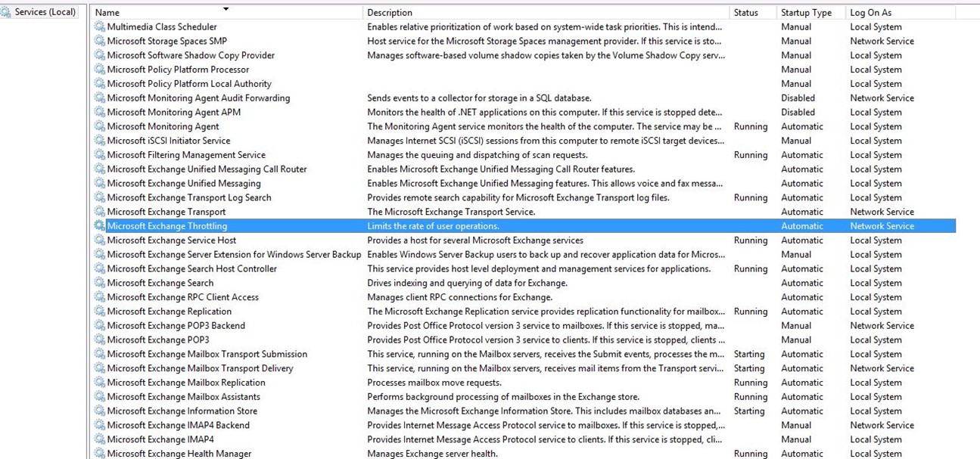
Task: Click description 'The Microsoft Exchange Transport Service.'
Action: coord(451,212)
